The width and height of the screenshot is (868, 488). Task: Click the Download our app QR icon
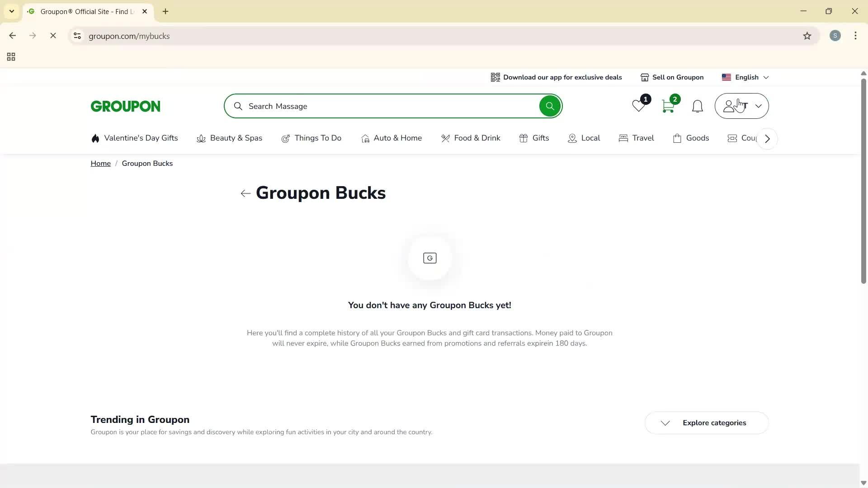coord(495,77)
